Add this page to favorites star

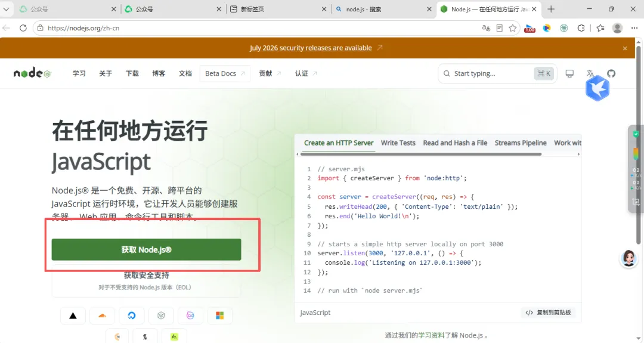tap(513, 28)
